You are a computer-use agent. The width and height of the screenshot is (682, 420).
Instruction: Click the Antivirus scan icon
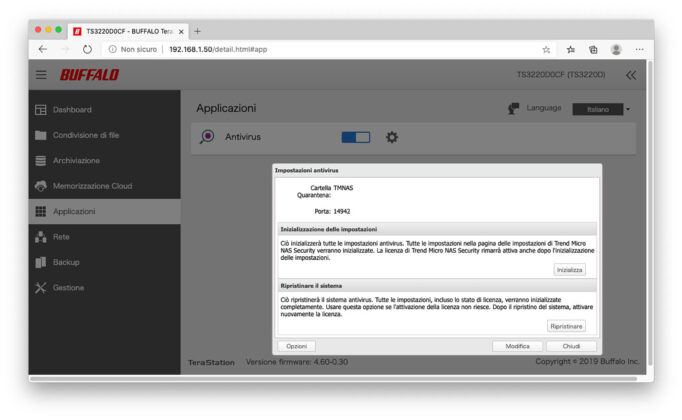point(207,137)
